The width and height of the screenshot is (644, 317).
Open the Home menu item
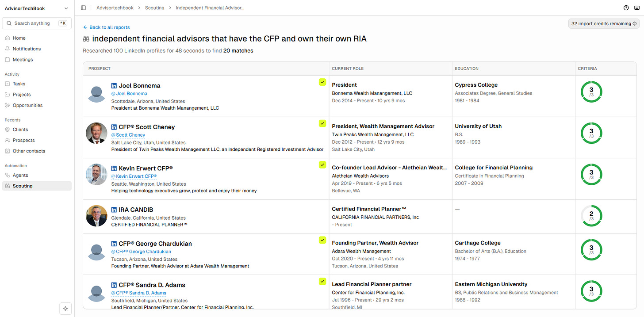coord(37,38)
